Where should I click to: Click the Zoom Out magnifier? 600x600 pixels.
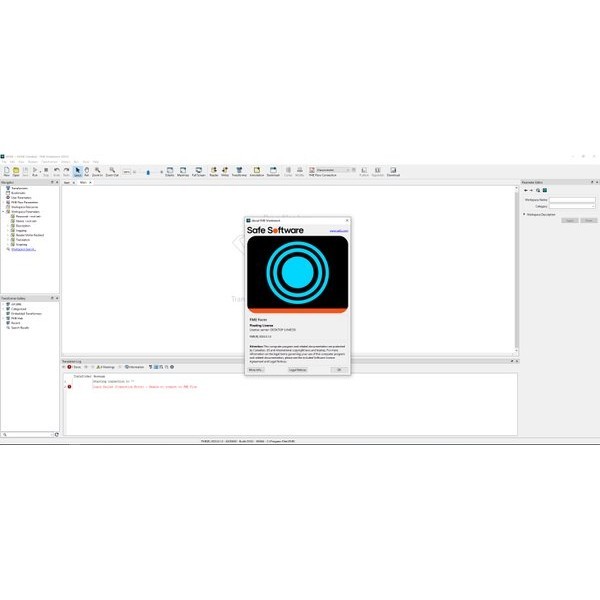(x=112, y=171)
